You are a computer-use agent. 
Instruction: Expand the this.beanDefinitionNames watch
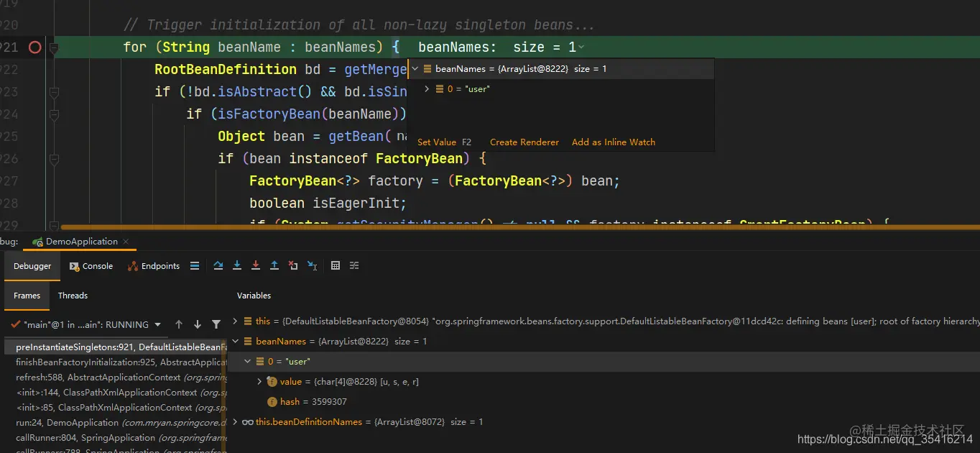(x=236, y=422)
